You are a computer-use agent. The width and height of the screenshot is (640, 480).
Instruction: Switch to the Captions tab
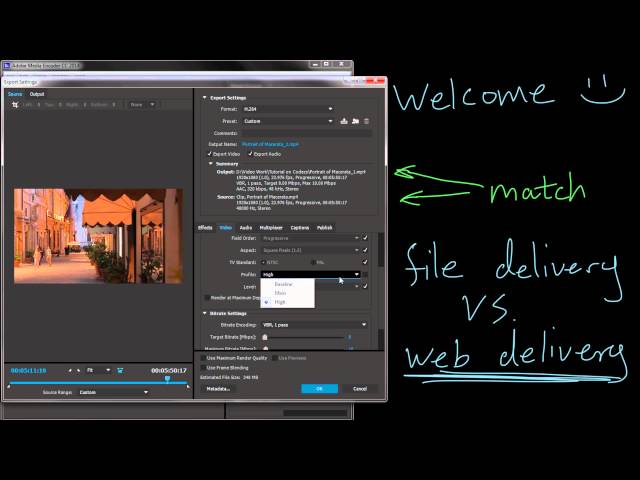click(x=300, y=228)
